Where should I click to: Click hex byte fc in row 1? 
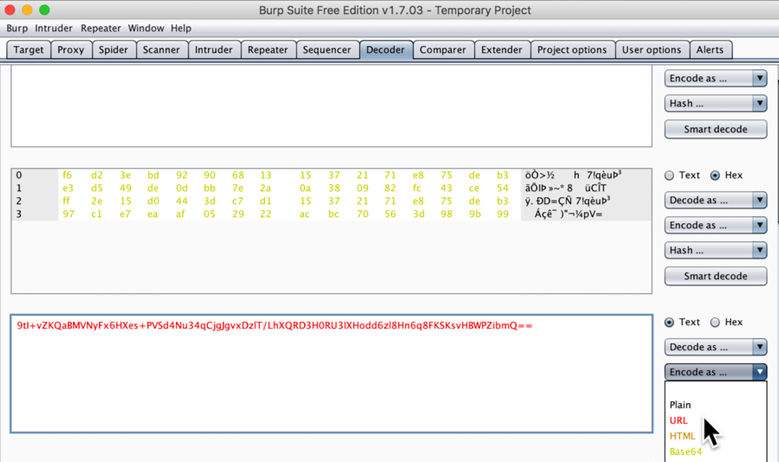click(x=416, y=188)
